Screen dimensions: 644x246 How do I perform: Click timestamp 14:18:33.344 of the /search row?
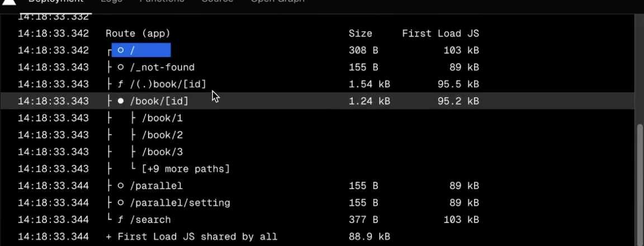tap(54, 220)
